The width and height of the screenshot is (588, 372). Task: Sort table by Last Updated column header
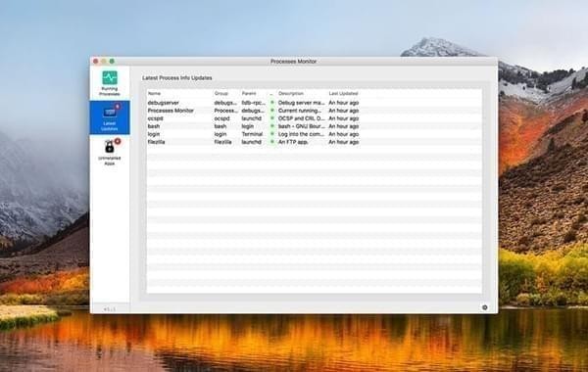click(344, 93)
